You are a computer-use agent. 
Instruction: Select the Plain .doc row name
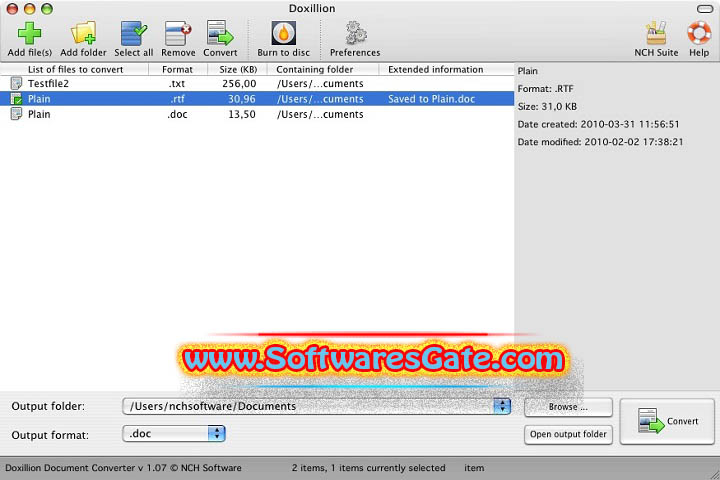tap(39, 114)
